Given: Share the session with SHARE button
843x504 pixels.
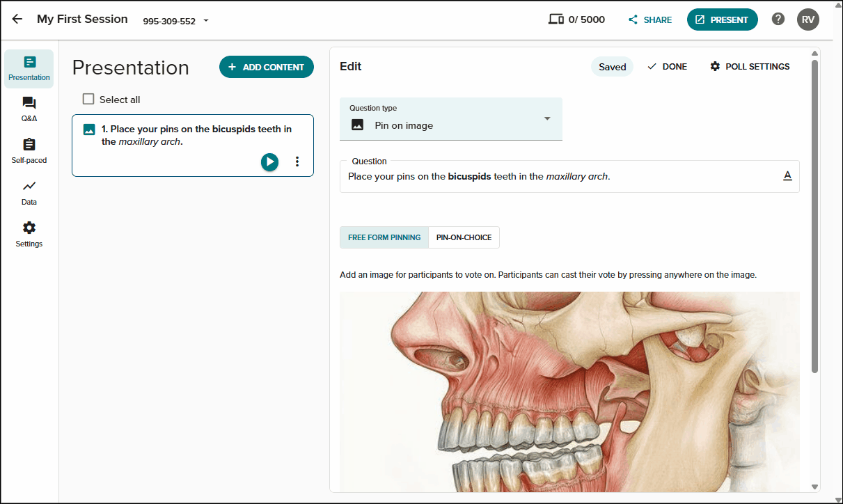Looking at the screenshot, I should (x=650, y=20).
